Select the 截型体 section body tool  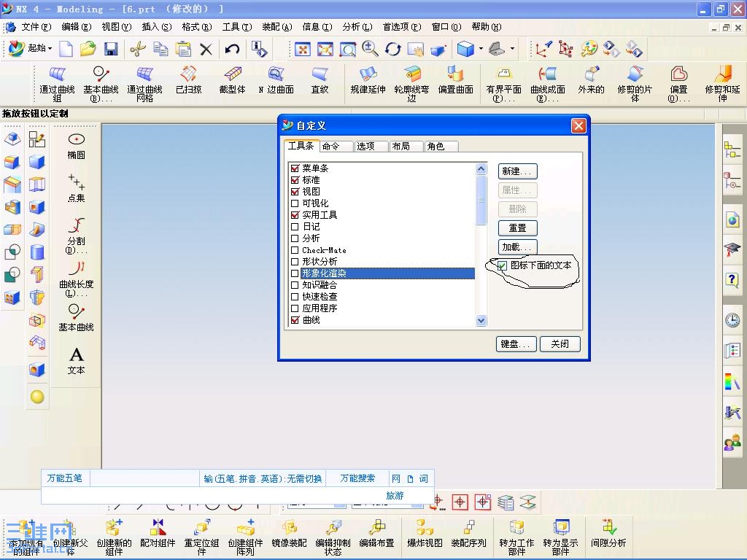pos(232,80)
